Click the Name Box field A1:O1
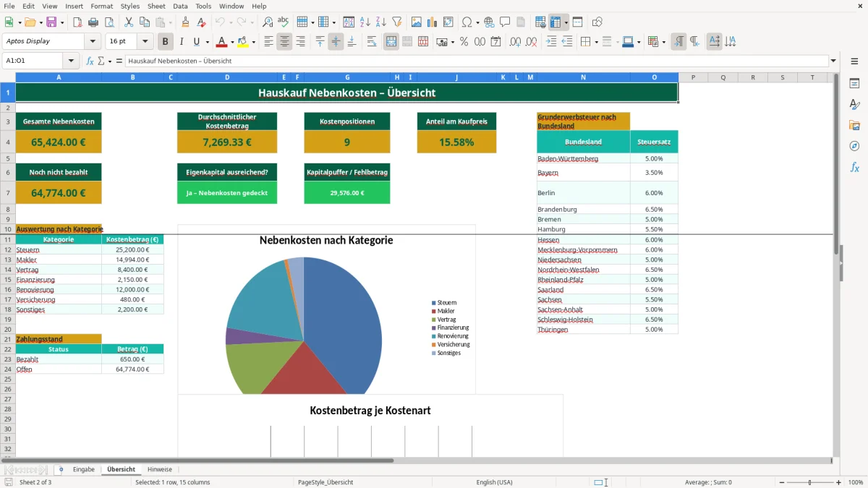Image resolution: width=868 pixels, height=488 pixels. (x=33, y=61)
